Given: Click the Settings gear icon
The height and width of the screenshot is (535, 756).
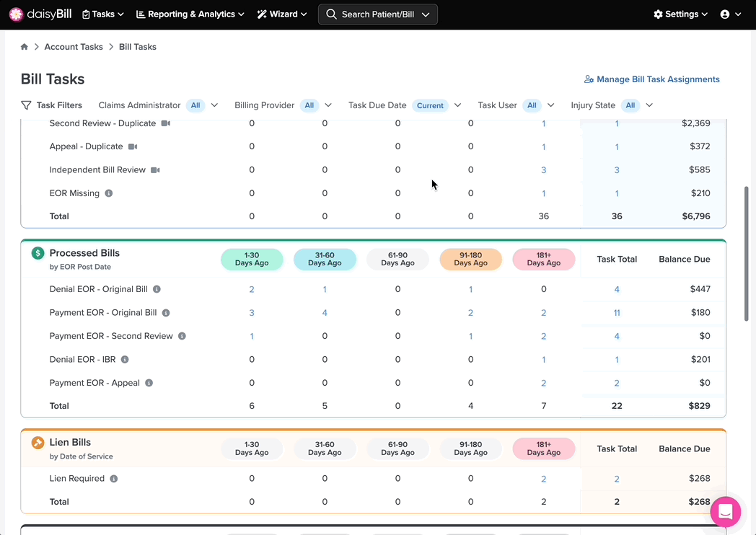Looking at the screenshot, I should pyautogui.click(x=658, y=14).
